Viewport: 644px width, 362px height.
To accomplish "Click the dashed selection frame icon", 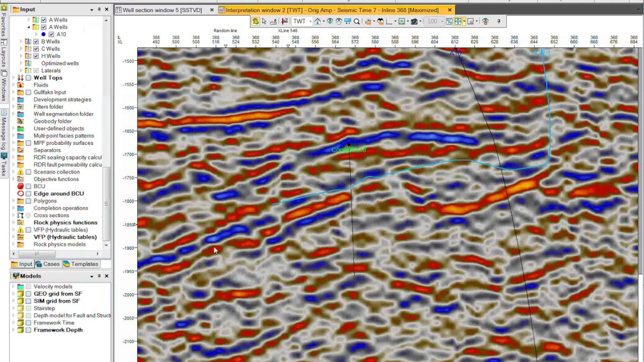I will pyautogui.click(x=471, y=21).
